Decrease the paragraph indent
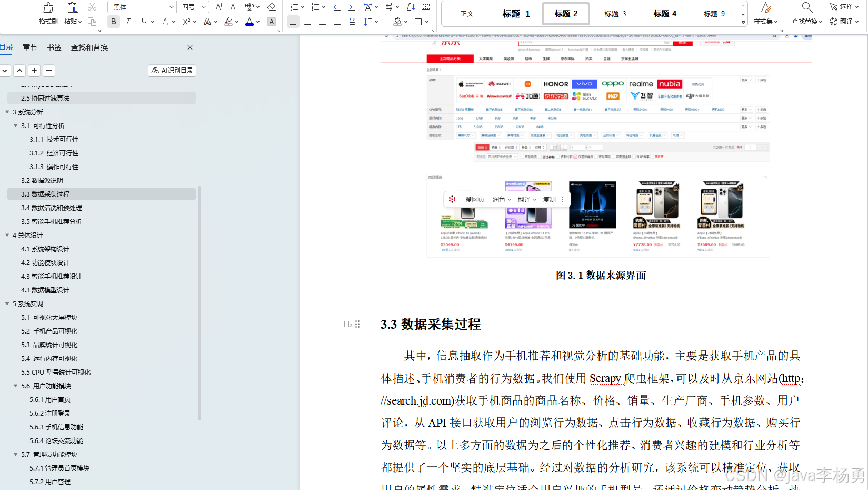Viewport: 868px width, 490px height. (x=337, y=7)
